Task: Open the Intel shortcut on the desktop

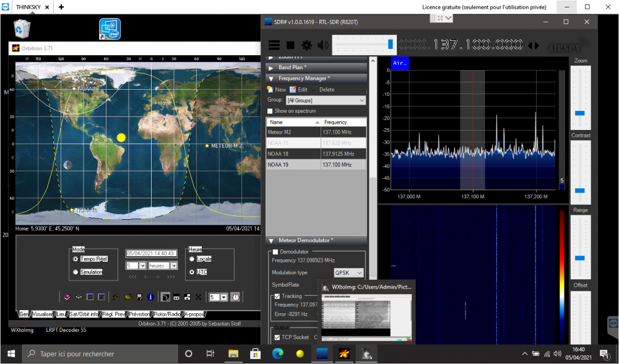Action: [x=110, y=29]
